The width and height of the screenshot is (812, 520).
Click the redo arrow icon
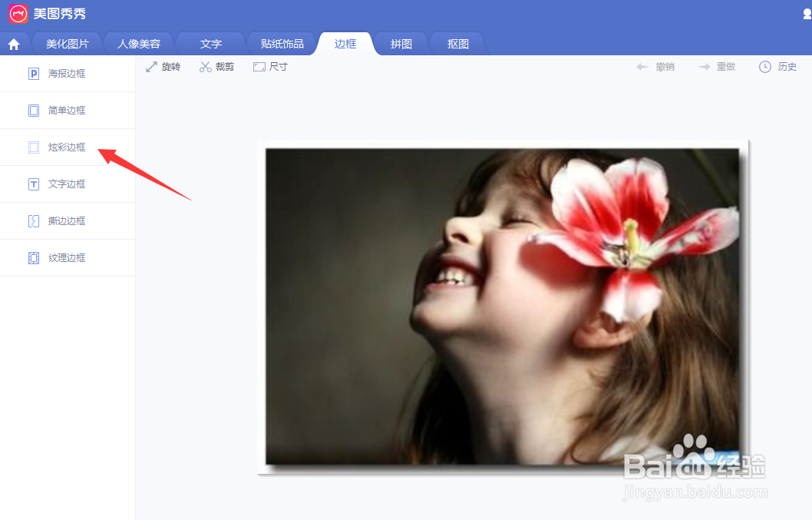pos(704,67)
